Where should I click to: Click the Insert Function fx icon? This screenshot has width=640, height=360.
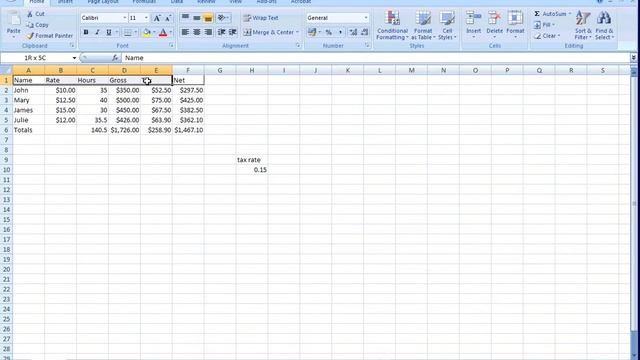pyautogui.click(x=115, y=58)
